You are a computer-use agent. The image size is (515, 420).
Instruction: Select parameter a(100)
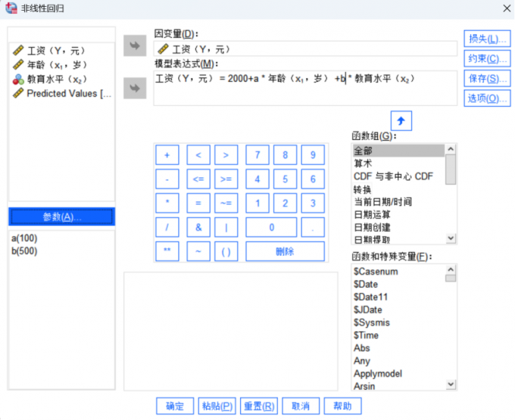tap(24, 238)
